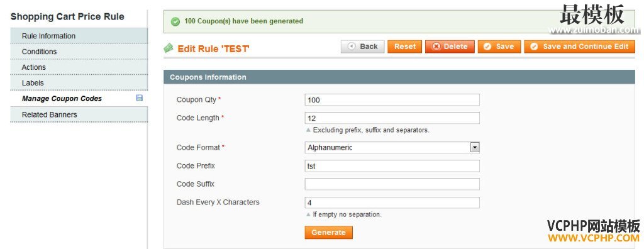Focus the Coupon Qty field

[392, 100]
